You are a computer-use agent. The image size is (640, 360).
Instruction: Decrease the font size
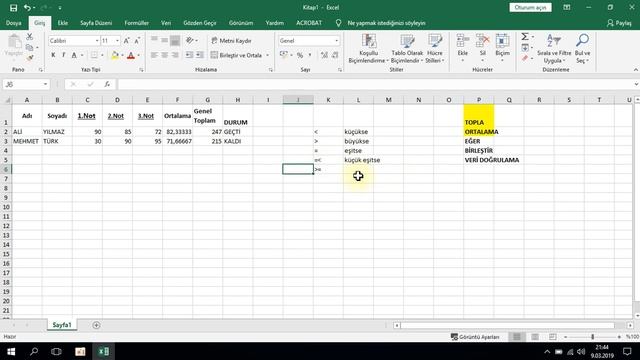point(137,41)
